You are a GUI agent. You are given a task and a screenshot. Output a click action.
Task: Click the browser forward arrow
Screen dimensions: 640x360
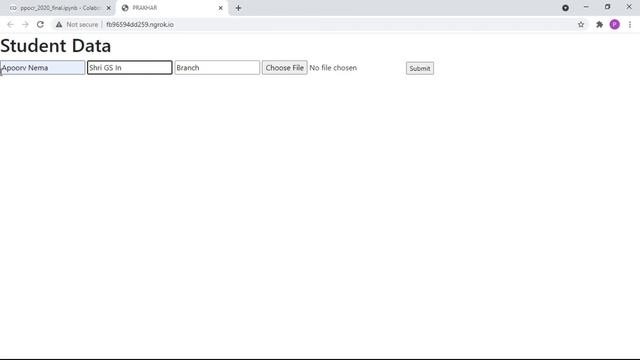tap(25, 24)
